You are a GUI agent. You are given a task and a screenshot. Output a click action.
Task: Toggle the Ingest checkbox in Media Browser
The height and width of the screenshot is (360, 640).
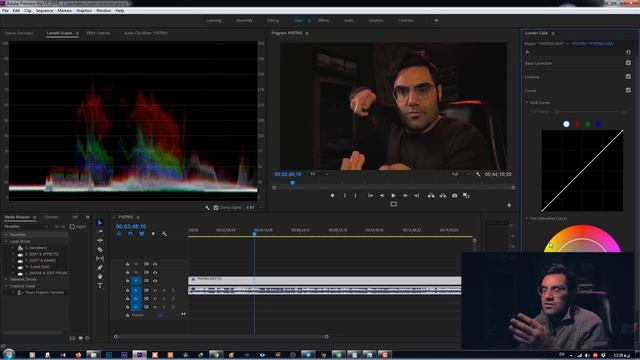pyautogui.click(x=72, y=227)
